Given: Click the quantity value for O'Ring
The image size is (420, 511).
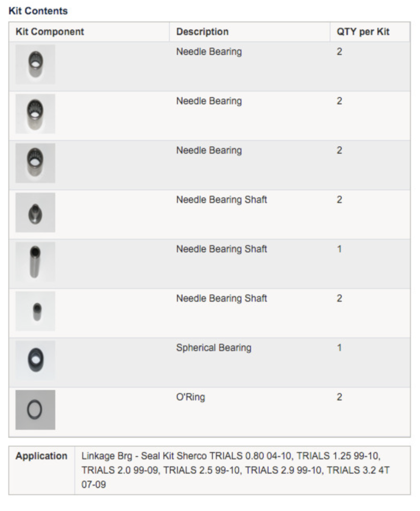Looking at the screenshot, I should (x=339, y=397).
